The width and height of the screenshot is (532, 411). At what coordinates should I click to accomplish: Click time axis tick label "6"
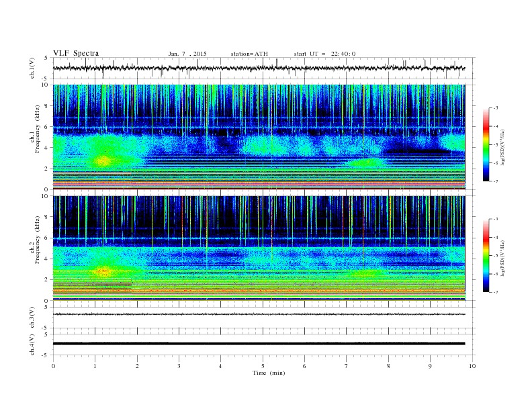304,366
